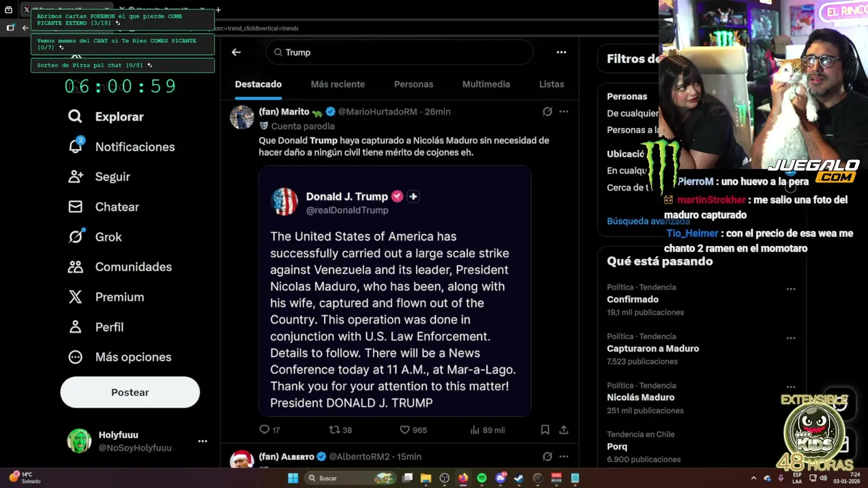Viewport: 868px width, 488px height.
Task: Open volume control in system tray
Action: (x=824, y=478)
